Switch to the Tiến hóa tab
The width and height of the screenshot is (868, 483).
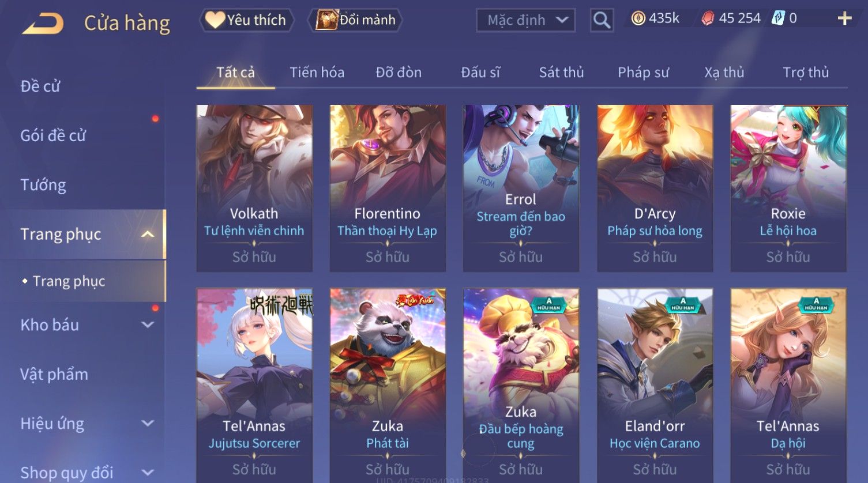pos(317,73)
